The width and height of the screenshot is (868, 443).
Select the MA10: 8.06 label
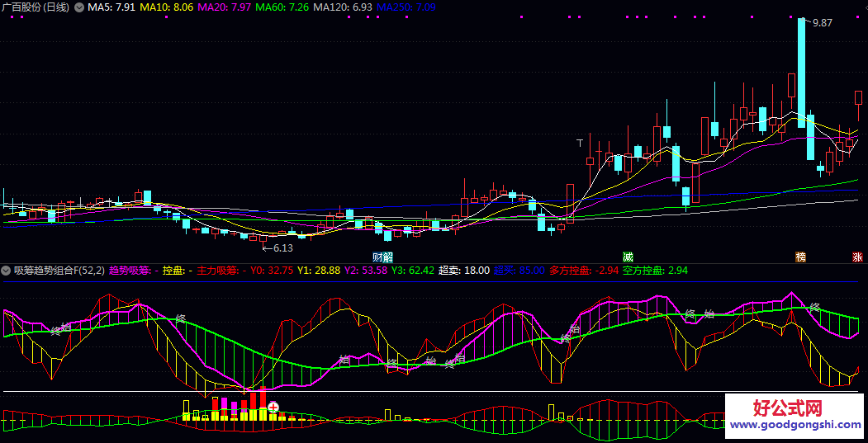(167, 7)
